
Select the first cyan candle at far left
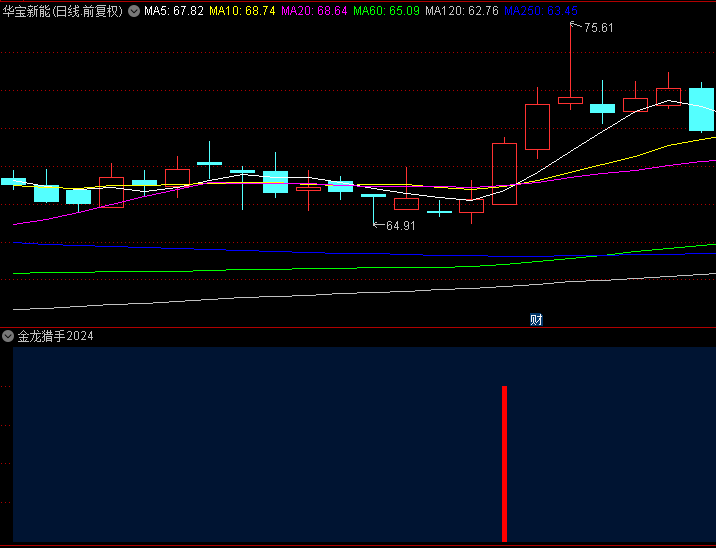click(13, 181)
